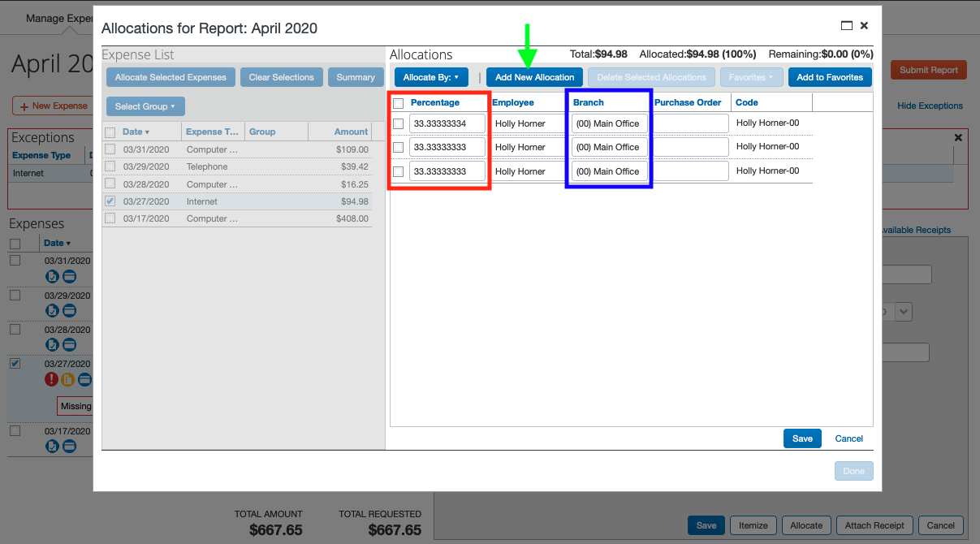Click the Amount column header in Expense List

click(351, 132)
